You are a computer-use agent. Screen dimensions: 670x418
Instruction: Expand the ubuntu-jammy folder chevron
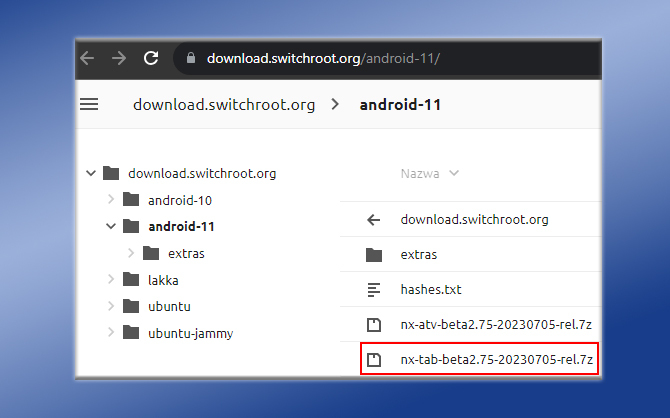pyautogui.click(x=111, y=333)
